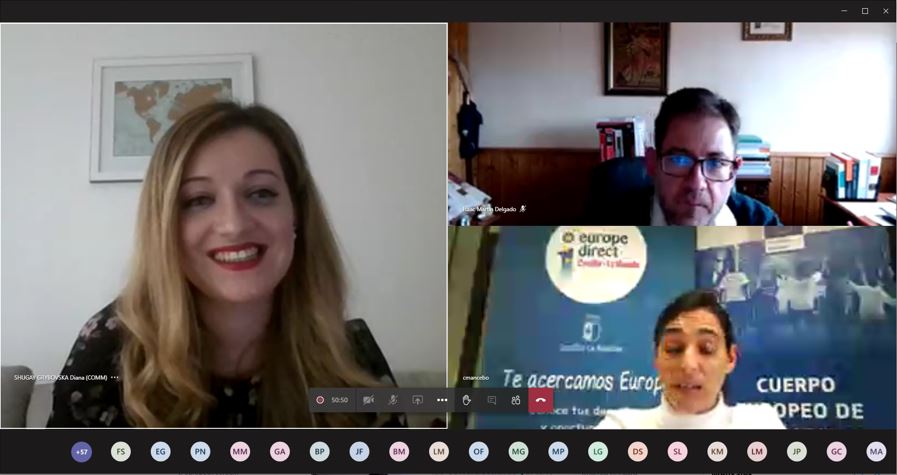
Task: Maximize the meeting window
Action: [x=865, y=11]
